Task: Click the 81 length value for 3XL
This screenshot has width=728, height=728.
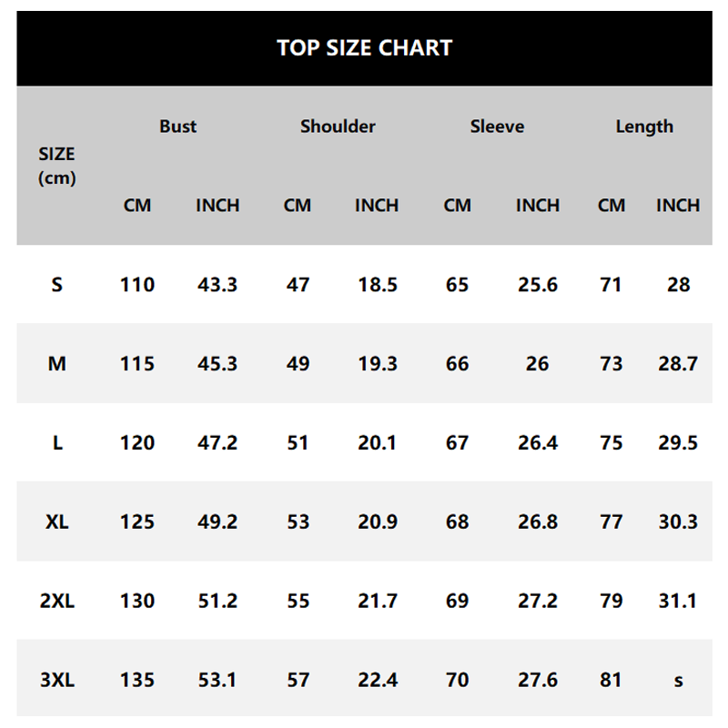Action: pos(612,680)
